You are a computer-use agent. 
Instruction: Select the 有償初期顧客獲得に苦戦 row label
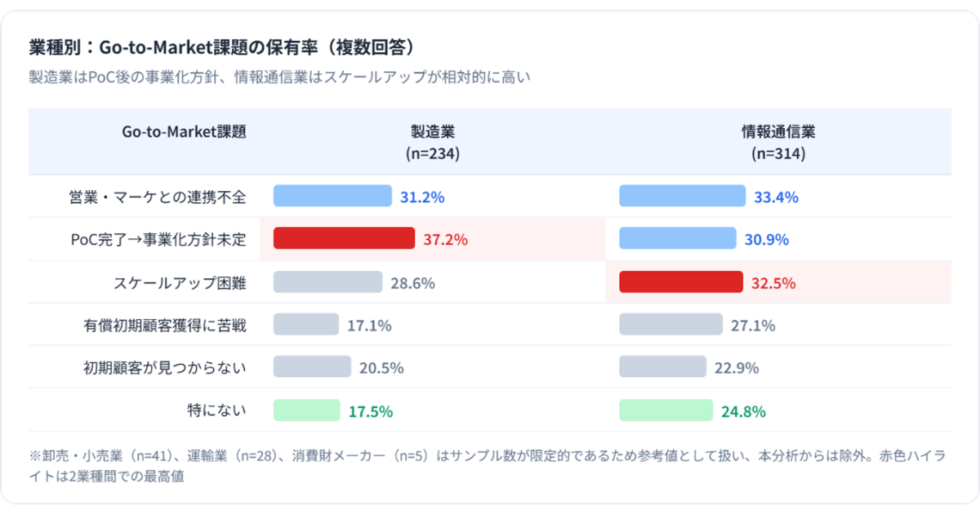165,326
